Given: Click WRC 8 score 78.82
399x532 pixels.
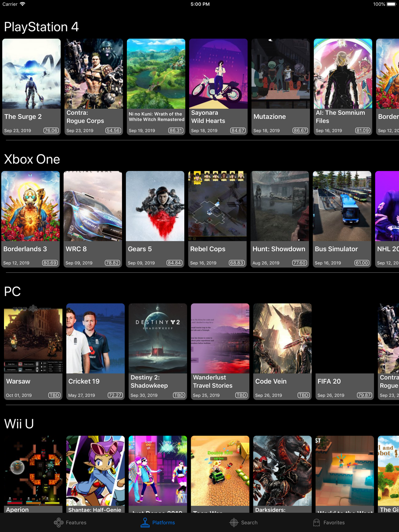Looking at the screenshot, I should click(x=112, y=263).
